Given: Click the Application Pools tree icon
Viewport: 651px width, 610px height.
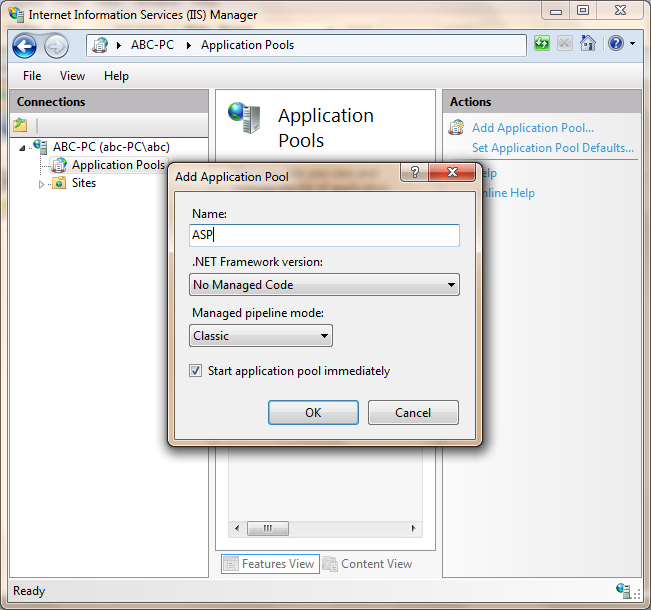Looking at the screenshot, I should pyautogui.click(x=59, y=165).
